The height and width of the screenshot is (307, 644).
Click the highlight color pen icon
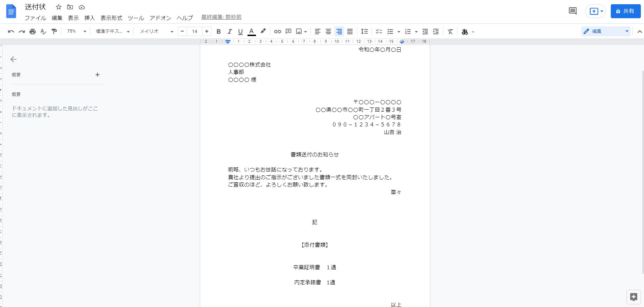263,31
